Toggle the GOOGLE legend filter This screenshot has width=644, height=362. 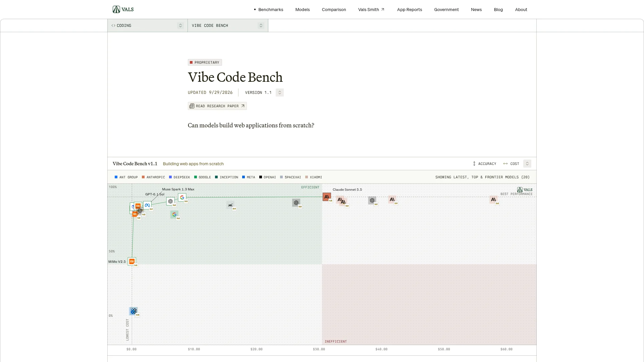[203, 177]
